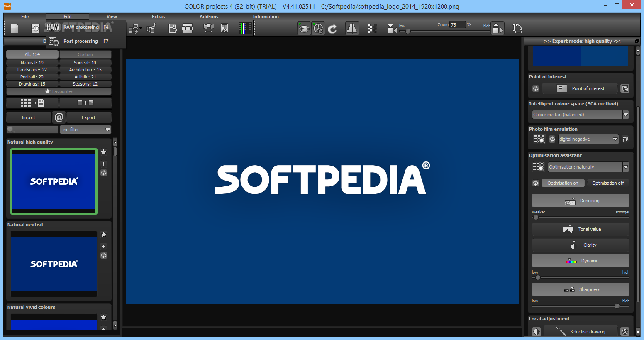
Task: Click the Tonal value button
Action: (x=581, y=229)
